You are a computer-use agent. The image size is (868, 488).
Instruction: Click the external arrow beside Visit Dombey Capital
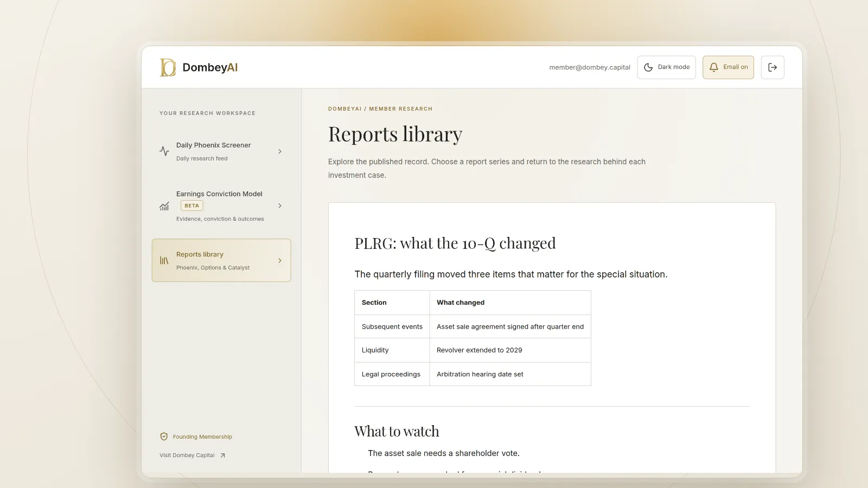(x=222, y=455)
